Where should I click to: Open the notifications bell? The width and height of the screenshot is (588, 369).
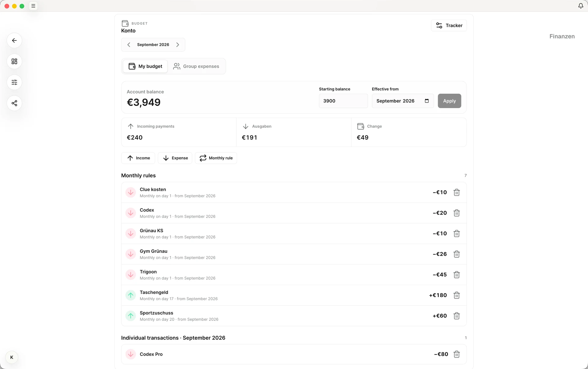click(581, 6)
